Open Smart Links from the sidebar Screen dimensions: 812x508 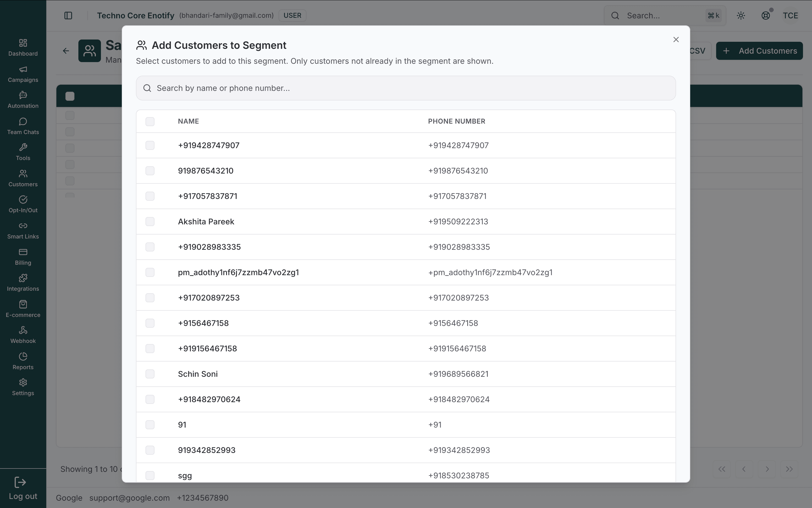(23, 231)
